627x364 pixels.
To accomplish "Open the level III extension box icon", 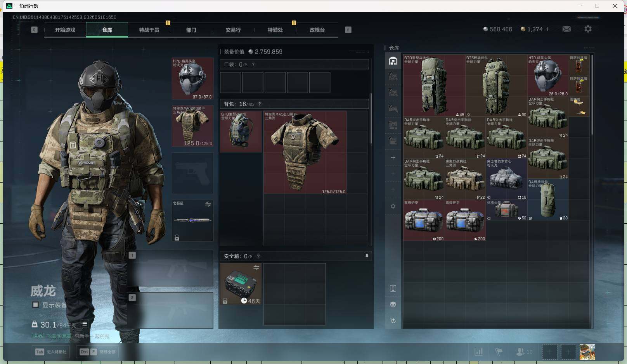I will tap(393, 125).
